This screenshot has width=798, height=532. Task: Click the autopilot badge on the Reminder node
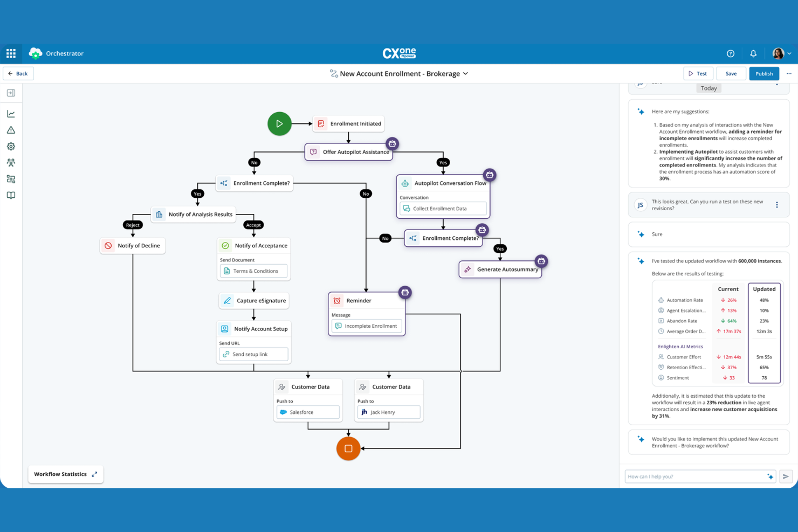click(405, 292)
